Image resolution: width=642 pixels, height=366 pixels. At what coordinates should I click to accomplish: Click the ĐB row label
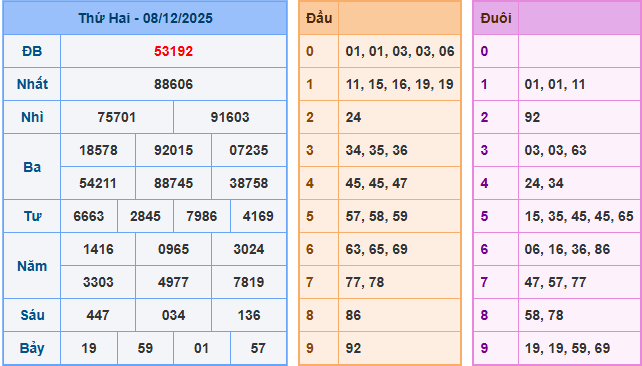[x=32, y=52]
